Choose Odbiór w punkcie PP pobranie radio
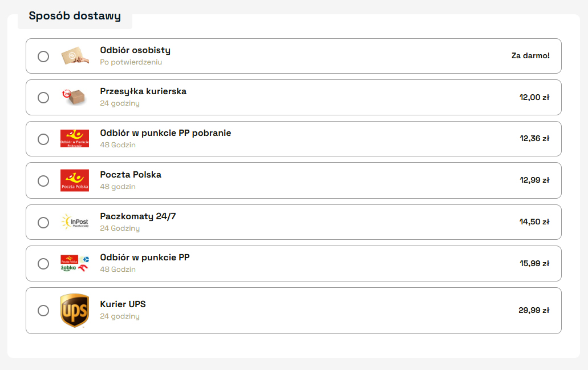 [x=43, y=139]
